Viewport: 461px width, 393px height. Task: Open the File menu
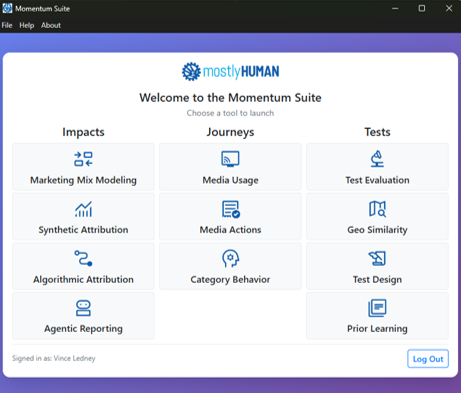[7, 25]
